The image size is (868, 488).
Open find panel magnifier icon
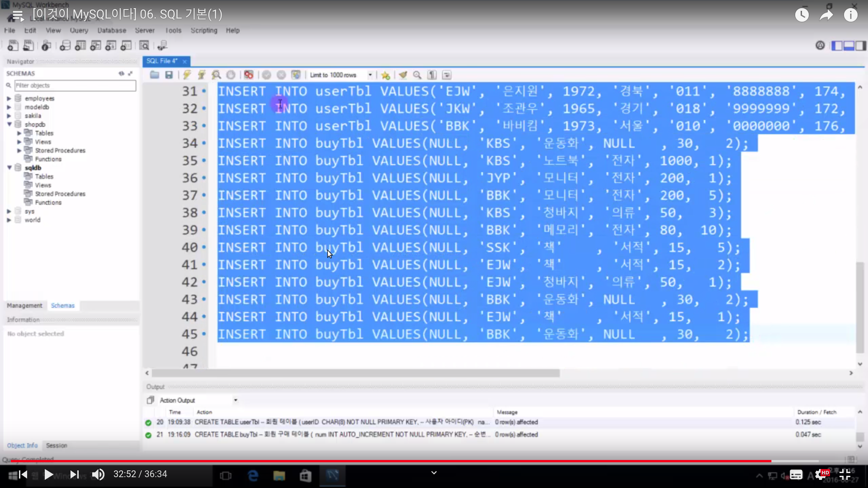pyautogui.click(x=417, y=75)
